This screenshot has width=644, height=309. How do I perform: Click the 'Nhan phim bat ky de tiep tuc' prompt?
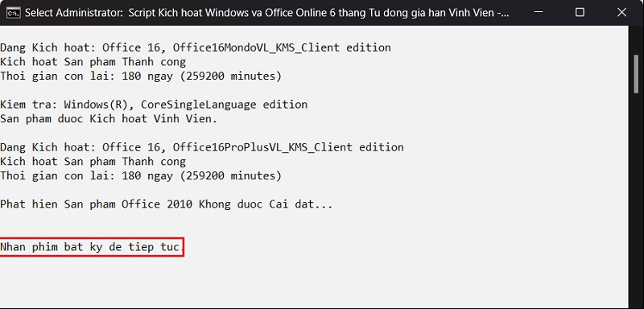point(91,247)
